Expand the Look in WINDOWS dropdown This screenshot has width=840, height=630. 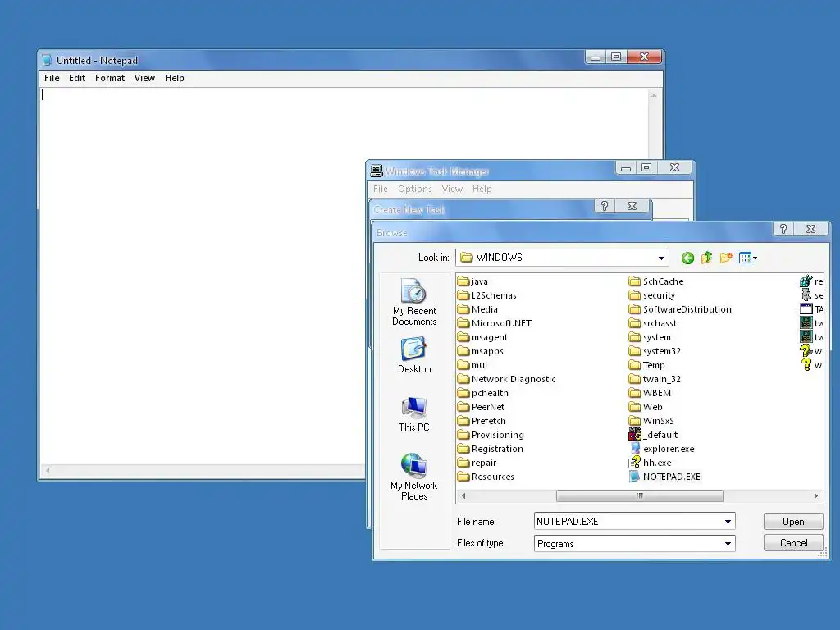pyautogui.click(x=662, y=258)
